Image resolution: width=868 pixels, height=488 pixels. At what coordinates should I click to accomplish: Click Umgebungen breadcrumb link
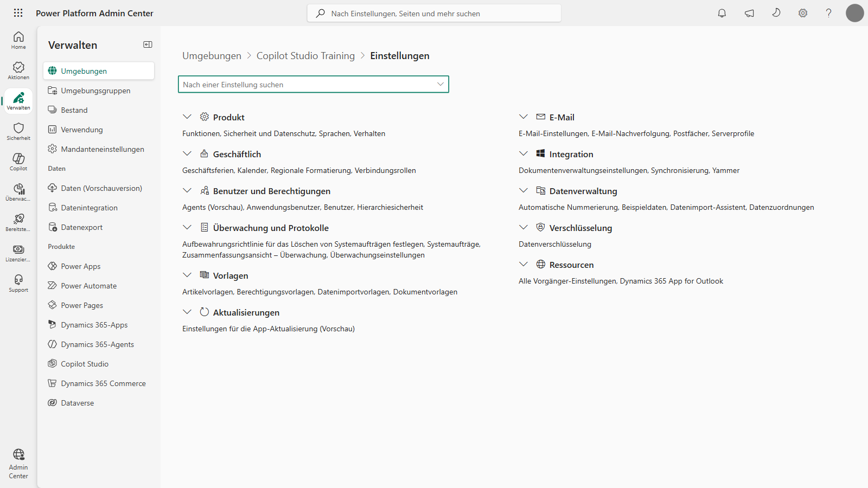tap(212, 56)
